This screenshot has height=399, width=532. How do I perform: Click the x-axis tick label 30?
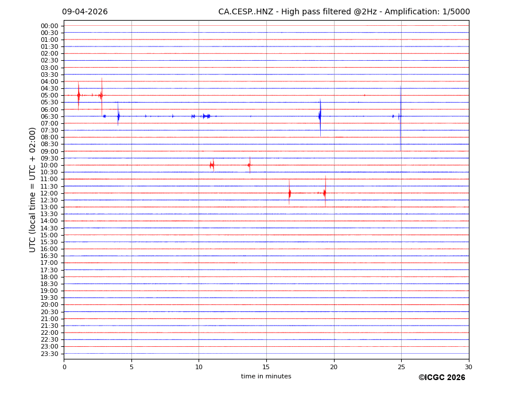click(x=468, y=367)
